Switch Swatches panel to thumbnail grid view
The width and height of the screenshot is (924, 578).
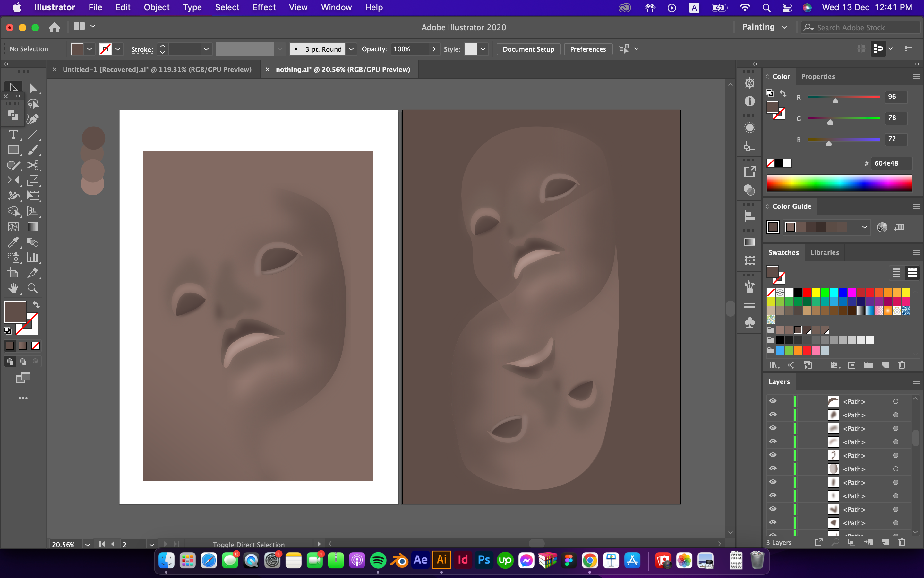tap(912, 273)
